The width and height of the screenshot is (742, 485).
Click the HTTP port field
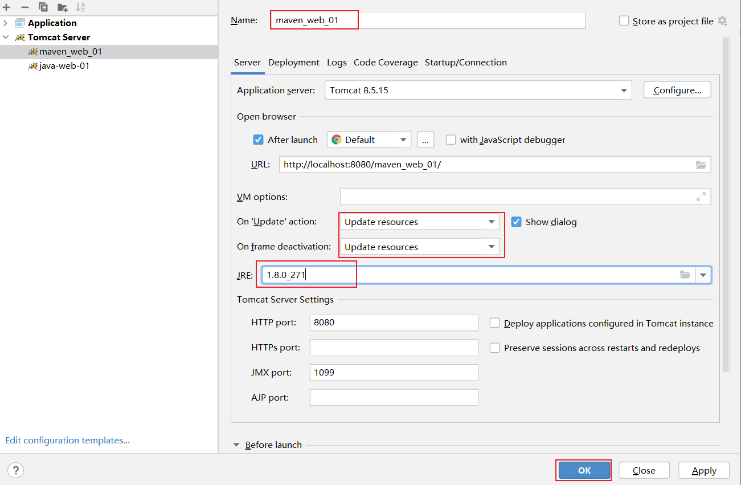(x=394, y=322)
